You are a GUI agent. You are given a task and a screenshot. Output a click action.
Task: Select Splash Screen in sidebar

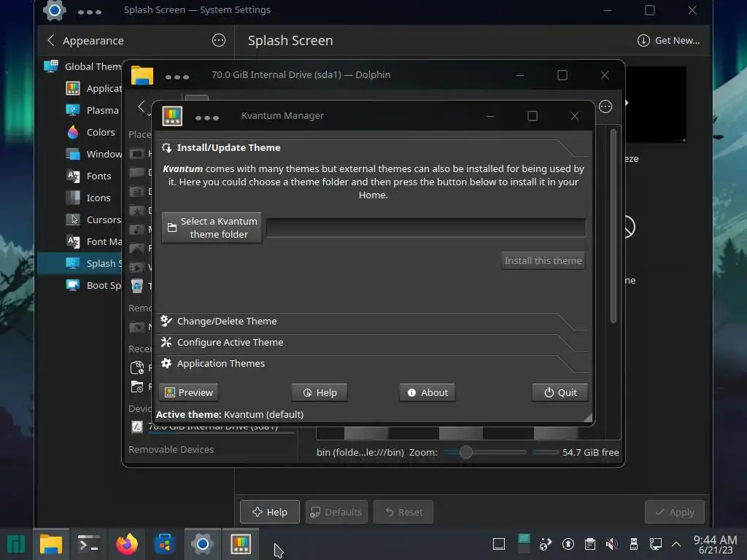click(x=80, y=263)
